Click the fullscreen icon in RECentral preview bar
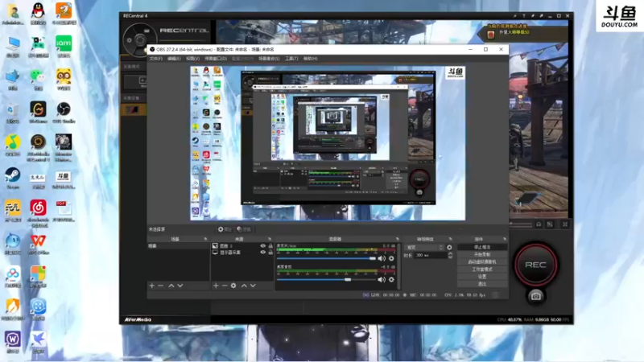The image size is (644, 362). click(565, 224)
